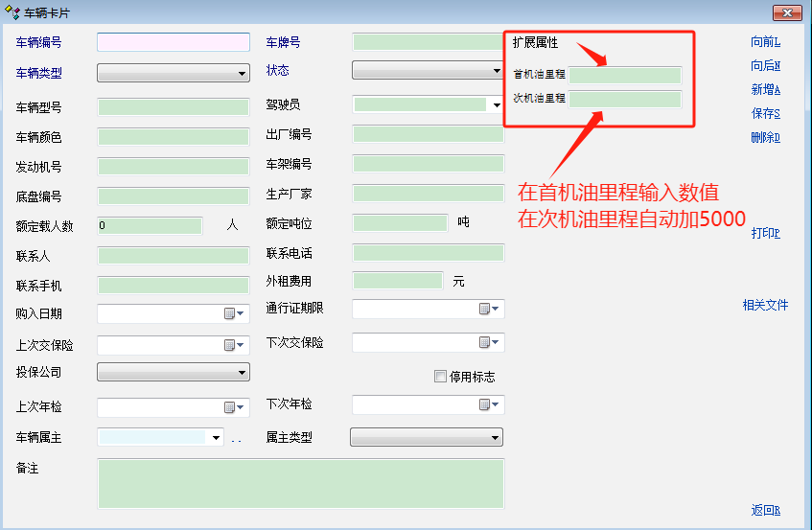Open the 上次交保险 calendar picker icon

coord(230,345)
